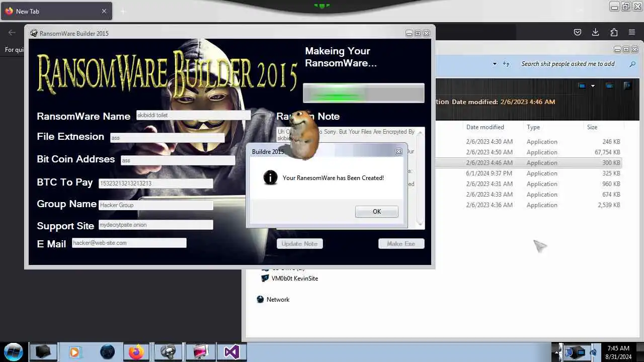Sort by Date modified column header
The width and height of the screenshot is (644, 362).
[x=485, y=127]
